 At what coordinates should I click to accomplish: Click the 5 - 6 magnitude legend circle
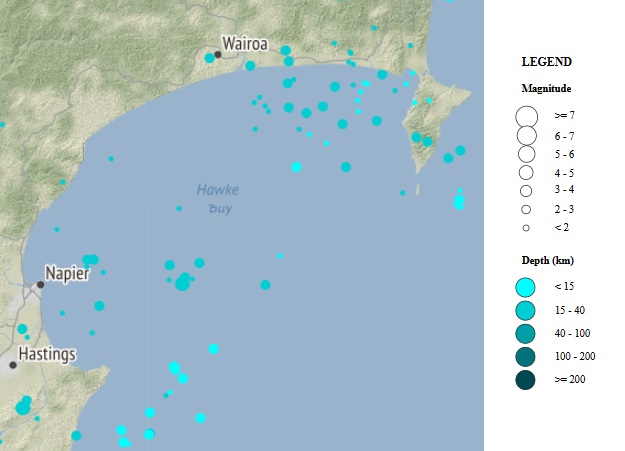pos(527,154)
